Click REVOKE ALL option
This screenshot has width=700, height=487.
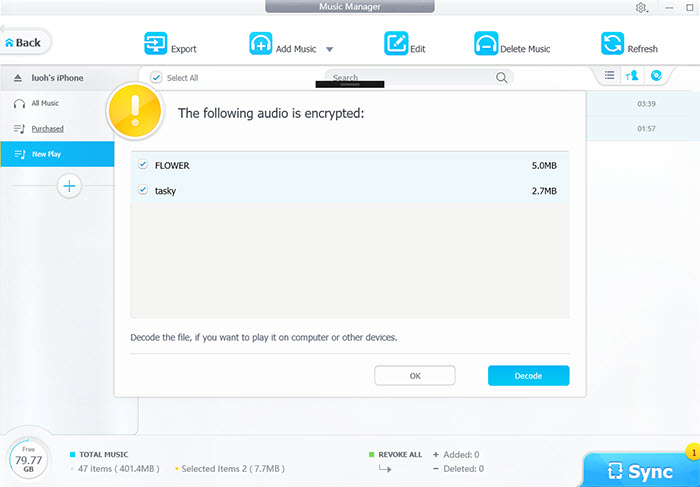point(400,455)
